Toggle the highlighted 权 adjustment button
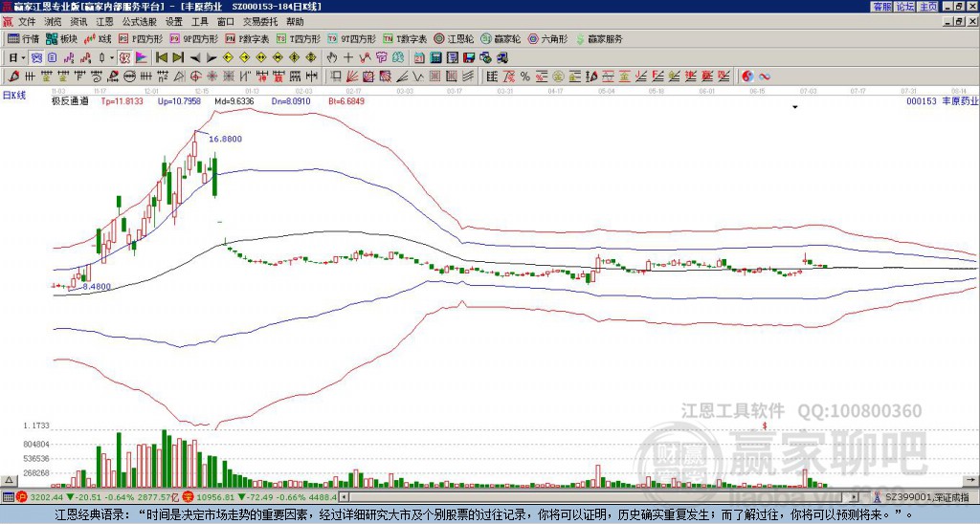 coord(124,58)
